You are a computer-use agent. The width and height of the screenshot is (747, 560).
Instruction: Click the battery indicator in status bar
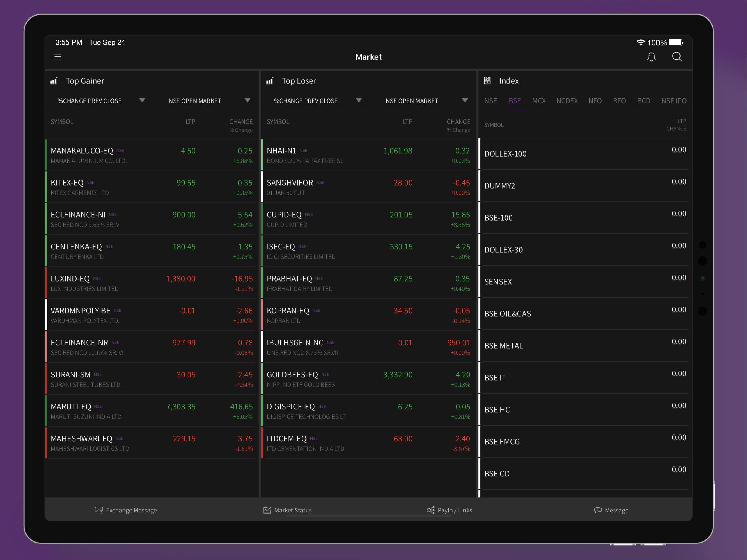point(676,43)
